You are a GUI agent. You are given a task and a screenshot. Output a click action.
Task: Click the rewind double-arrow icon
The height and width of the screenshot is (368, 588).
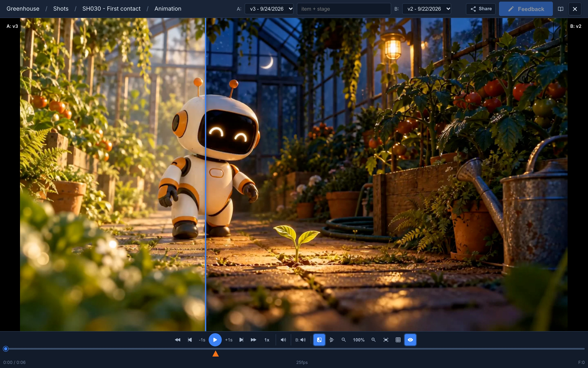click(178, 340)
